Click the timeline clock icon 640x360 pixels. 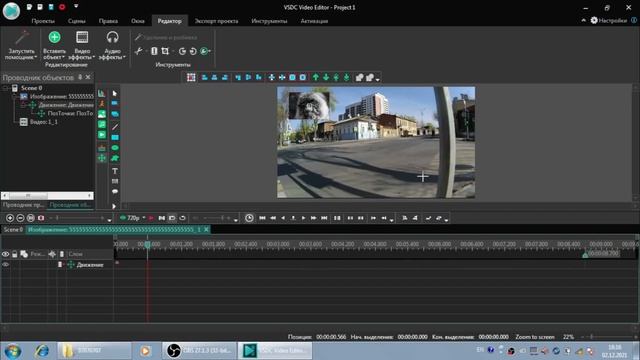249,218
